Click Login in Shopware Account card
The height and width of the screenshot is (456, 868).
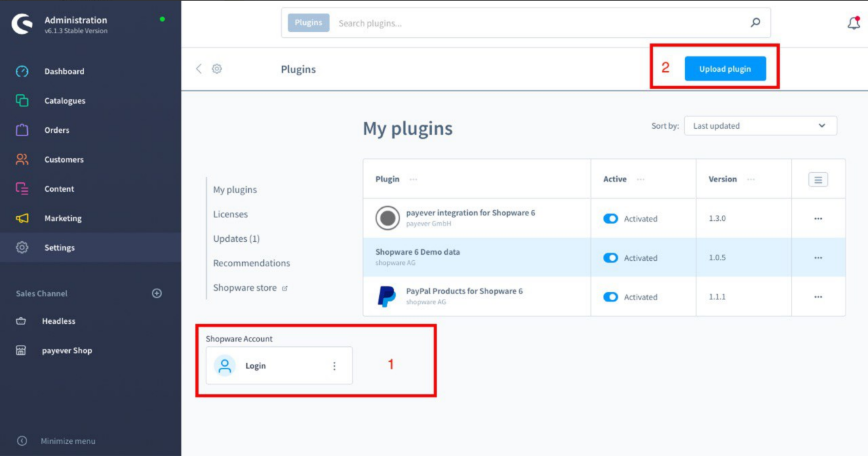point(256,366)
